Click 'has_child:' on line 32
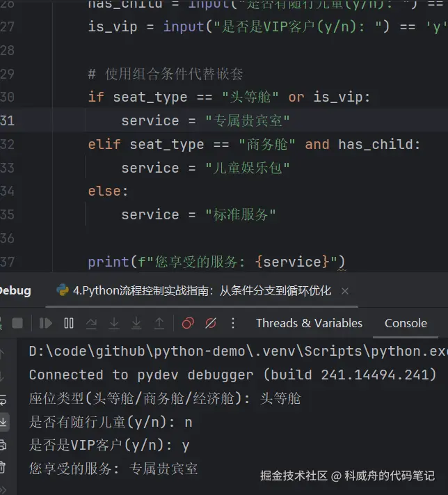This screenshot has width=448, height=495. click(x=379, y=144)
